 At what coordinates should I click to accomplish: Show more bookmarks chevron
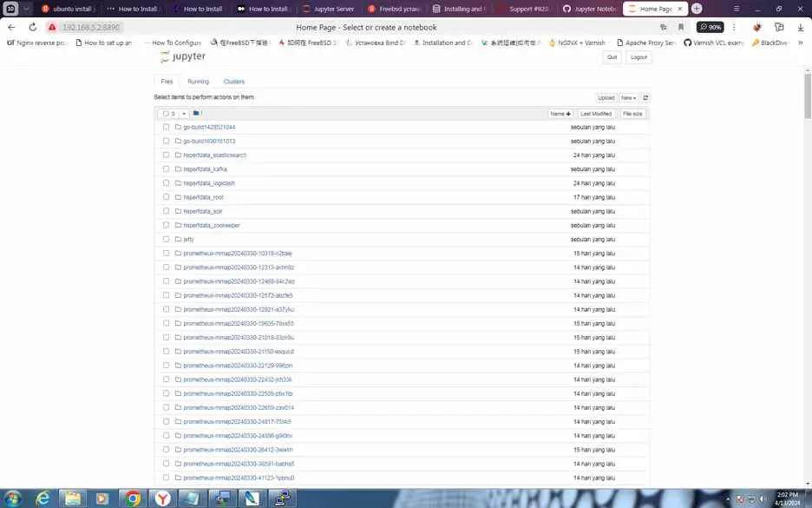click(x=800, y=43)
